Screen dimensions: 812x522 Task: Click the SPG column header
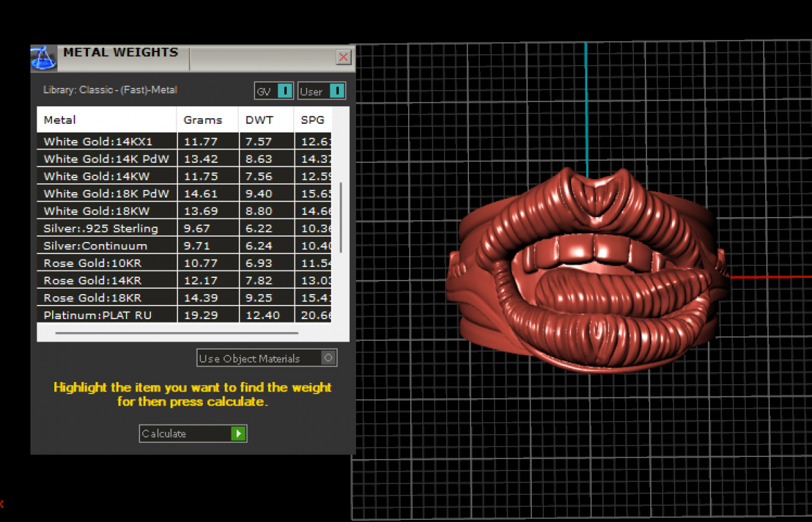click(313, 120)
